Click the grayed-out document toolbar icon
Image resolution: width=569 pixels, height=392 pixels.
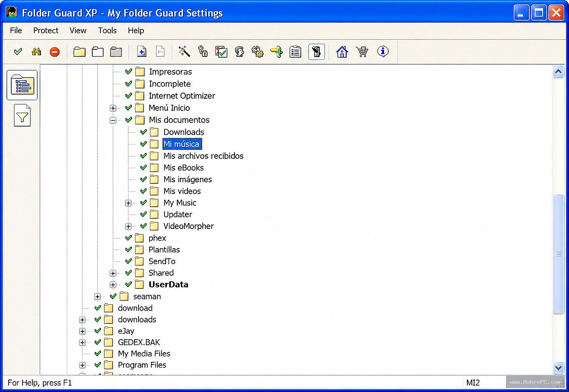click(160, 52)
